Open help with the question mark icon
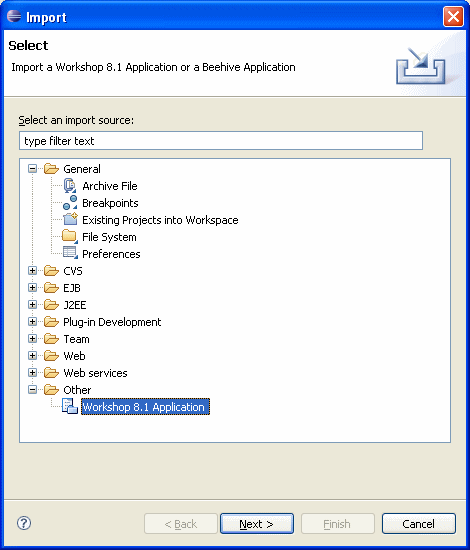 (24, 523)
